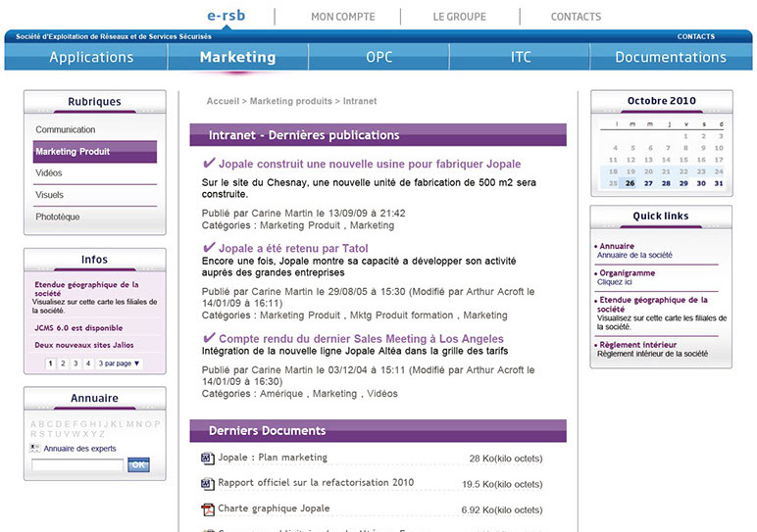Image resolution: width=757 pixels, height=532 pixels.
Task: Open the Vidéos rubrique
Action: coord(49,173)
